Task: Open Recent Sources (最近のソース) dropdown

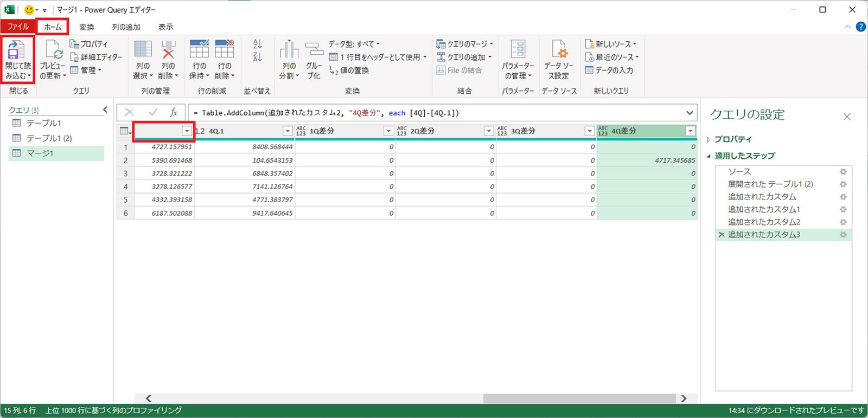Action: coord(612,57)
